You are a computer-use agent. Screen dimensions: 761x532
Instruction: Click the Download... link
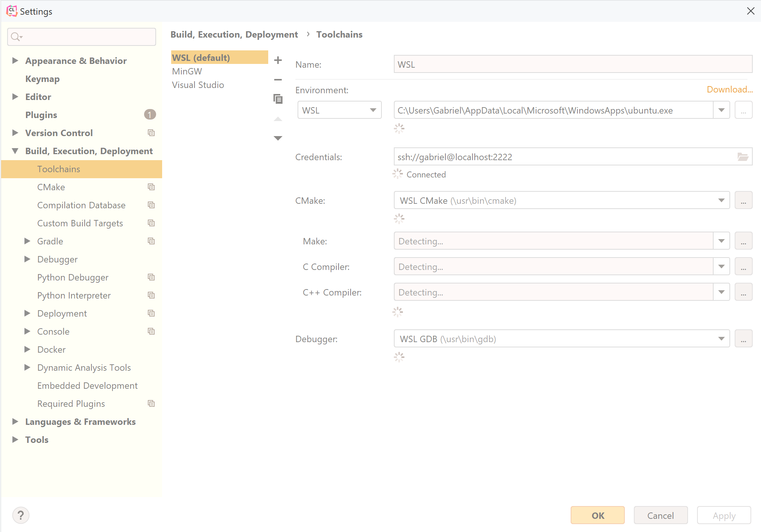coord(729,89)
